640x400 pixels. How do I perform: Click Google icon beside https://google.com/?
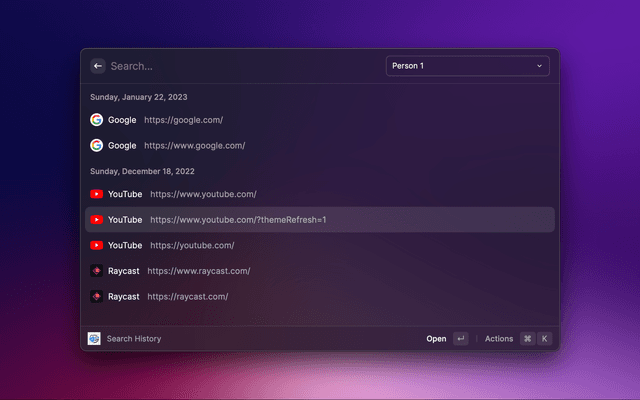(x=97, y=120)
